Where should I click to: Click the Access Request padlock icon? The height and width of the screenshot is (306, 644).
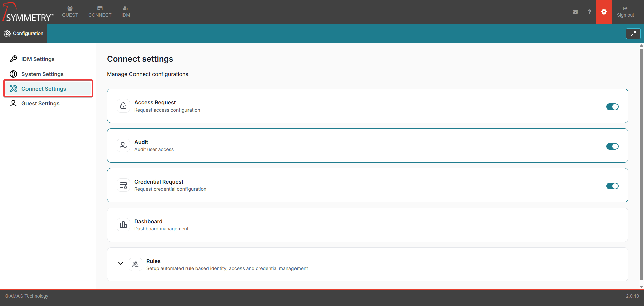click(x=123, y=106)
